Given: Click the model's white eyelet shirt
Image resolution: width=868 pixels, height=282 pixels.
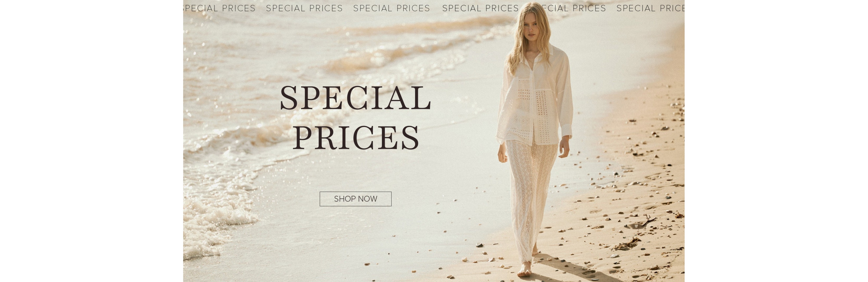Looking at the screenshot, I should tap(534, 98).
